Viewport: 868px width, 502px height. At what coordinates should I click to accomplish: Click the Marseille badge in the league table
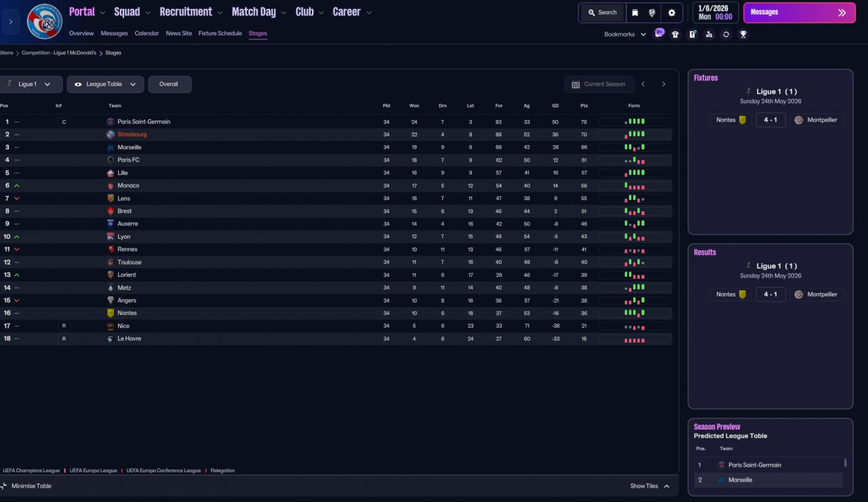[111, 147]
